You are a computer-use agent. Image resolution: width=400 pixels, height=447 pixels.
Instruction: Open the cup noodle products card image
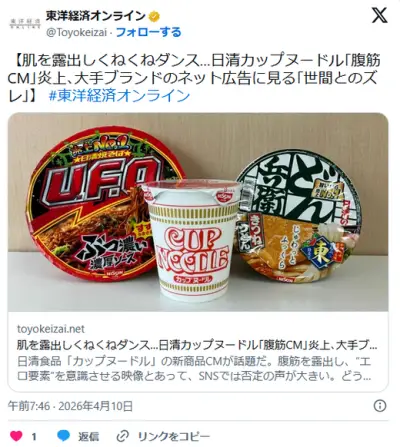click(198, 212)
